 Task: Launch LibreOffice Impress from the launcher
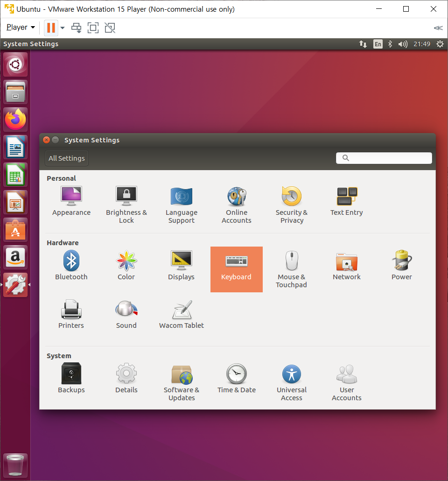(15, 203)
